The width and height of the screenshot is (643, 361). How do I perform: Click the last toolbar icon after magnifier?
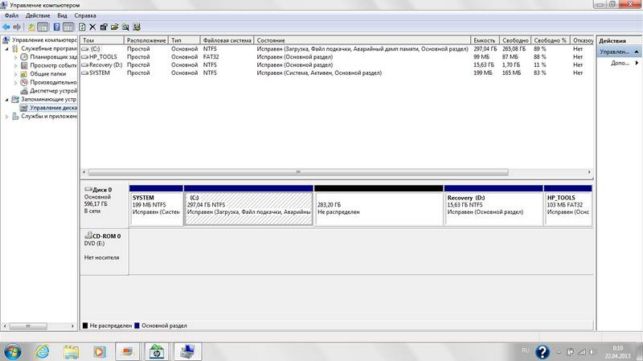pyautogui.click(x=137, y=27)
